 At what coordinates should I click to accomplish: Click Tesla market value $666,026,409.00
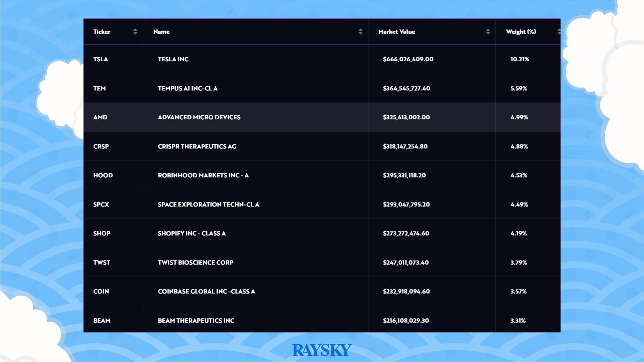(x=408, y=59)
